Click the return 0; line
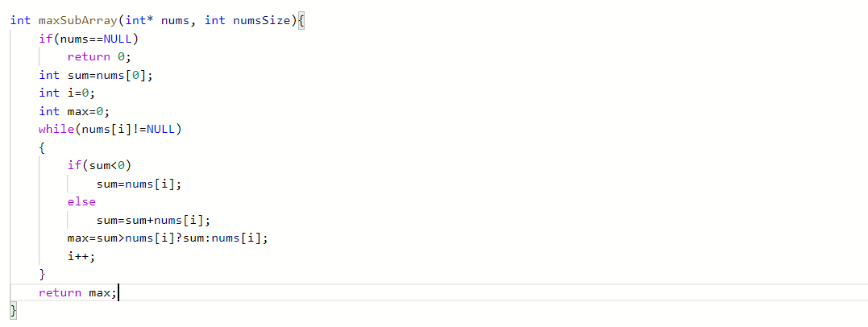Viewport: 868px width, 327px height. tap(99, 57)
